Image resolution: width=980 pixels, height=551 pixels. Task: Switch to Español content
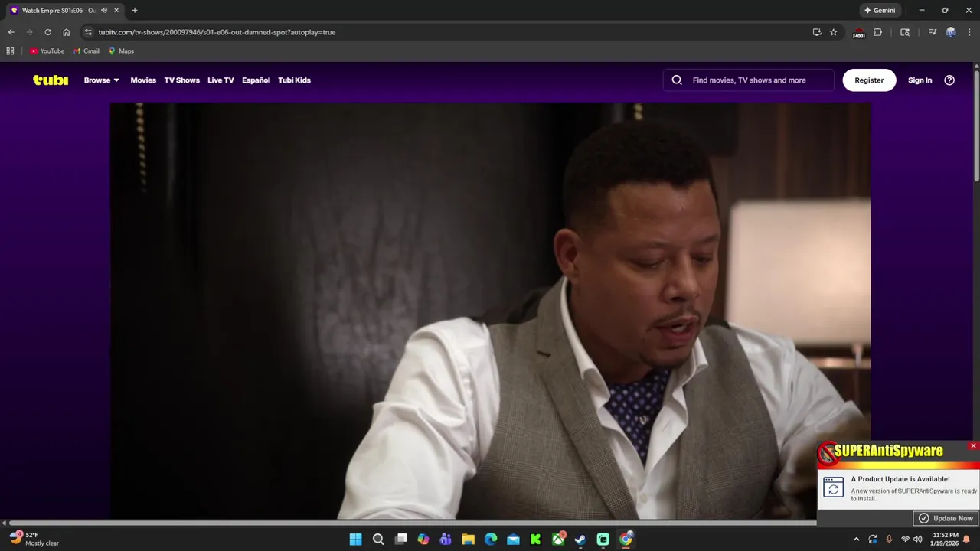pyautogui.click(x=256, y=80)
